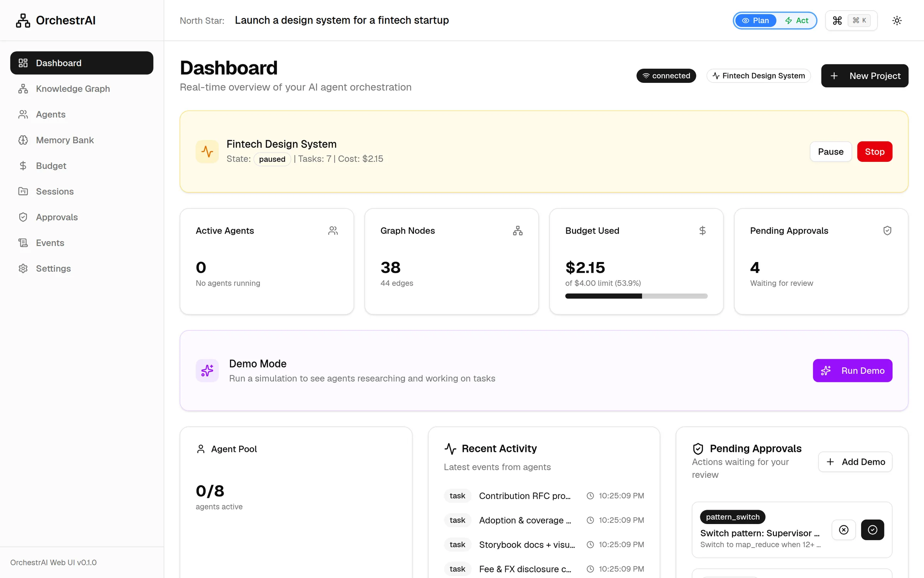Open the Fintech Design System project chip
This screenshot has height=578, width=924.
pyautogui.click(x=758, y=76)
